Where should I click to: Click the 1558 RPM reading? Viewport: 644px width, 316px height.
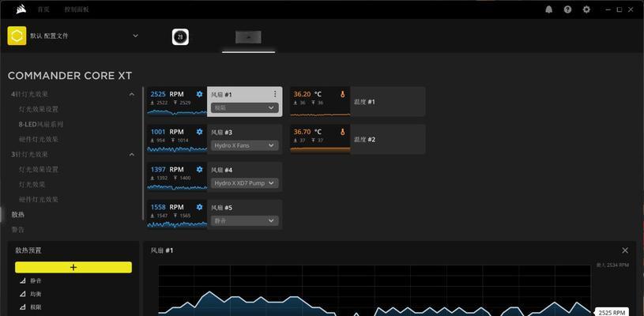pos(167,207)
